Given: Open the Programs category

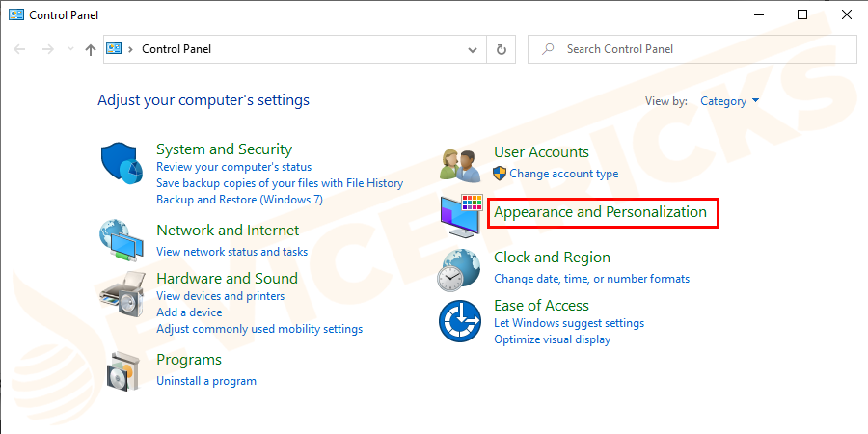Looking at the screenshot, I should 189,360.
